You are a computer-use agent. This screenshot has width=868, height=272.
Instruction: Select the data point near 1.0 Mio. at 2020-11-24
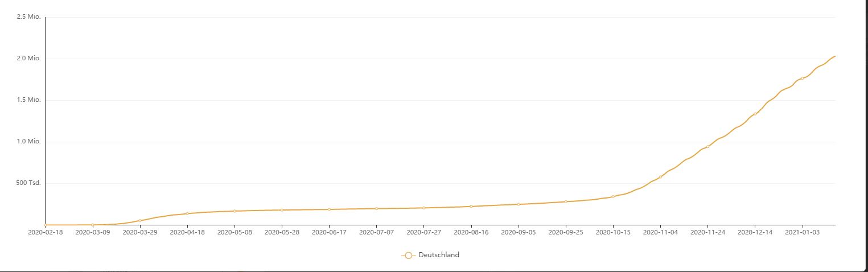[x=708, y=147]
